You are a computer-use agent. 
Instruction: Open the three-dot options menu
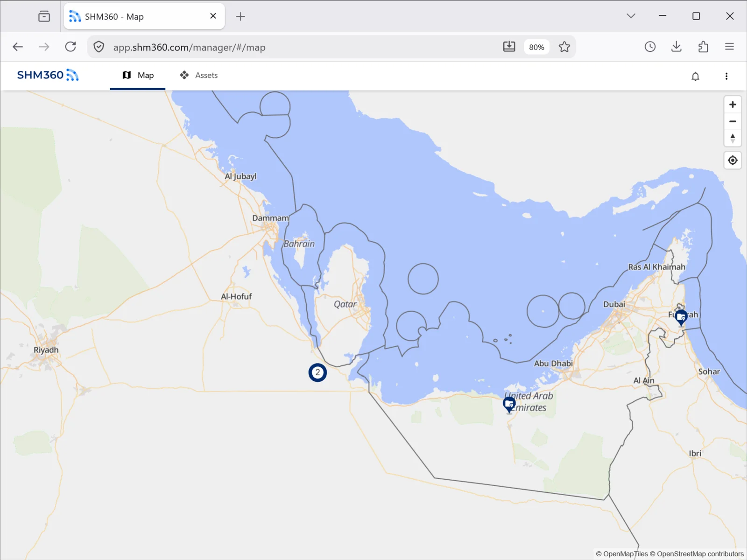tap(726, 76)
